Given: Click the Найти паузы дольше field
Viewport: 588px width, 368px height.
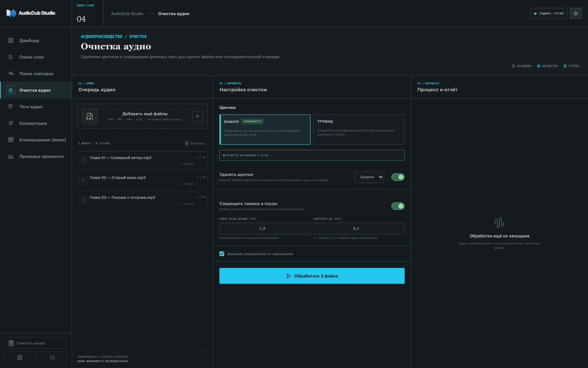Looking at the screenshot, I should coord(265,229).
